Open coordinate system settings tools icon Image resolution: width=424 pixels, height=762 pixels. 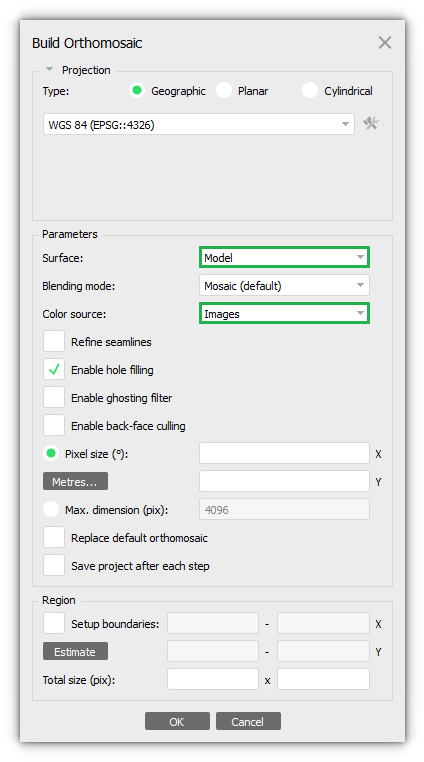(371, 123)
